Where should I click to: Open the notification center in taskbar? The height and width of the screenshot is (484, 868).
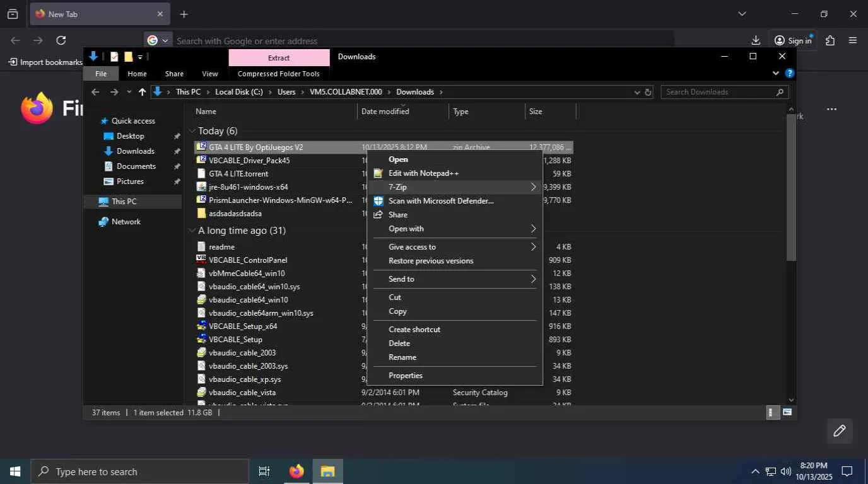[x=847, y=471]
